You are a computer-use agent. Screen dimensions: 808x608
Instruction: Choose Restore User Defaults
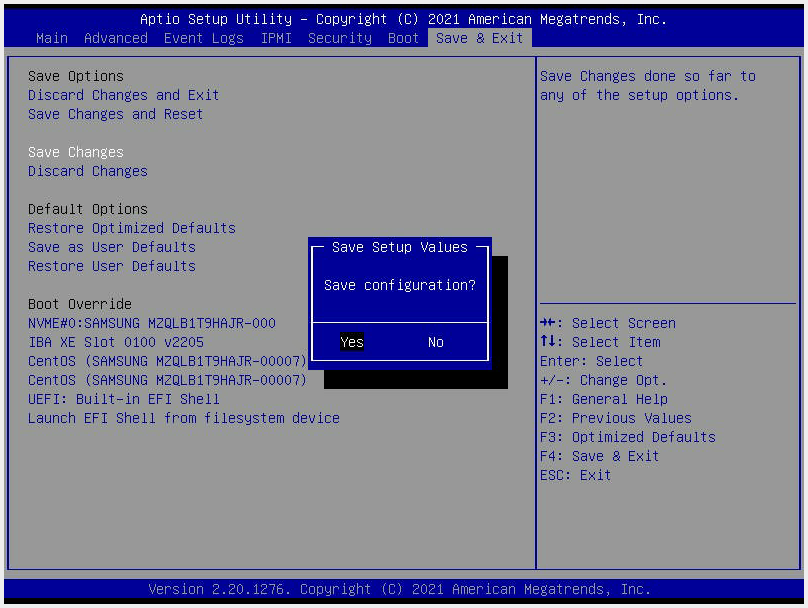pyautogui.click(x=112, y=266)
